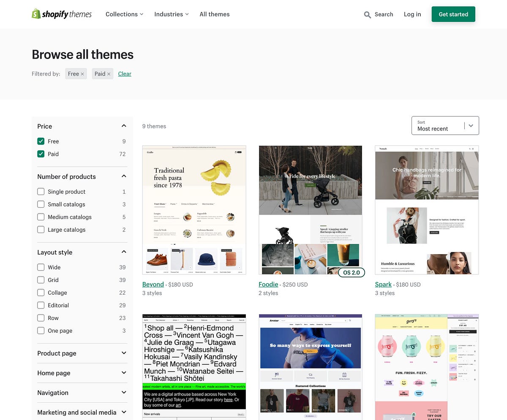Remove the Paid filter chip with its × icon

109,73
